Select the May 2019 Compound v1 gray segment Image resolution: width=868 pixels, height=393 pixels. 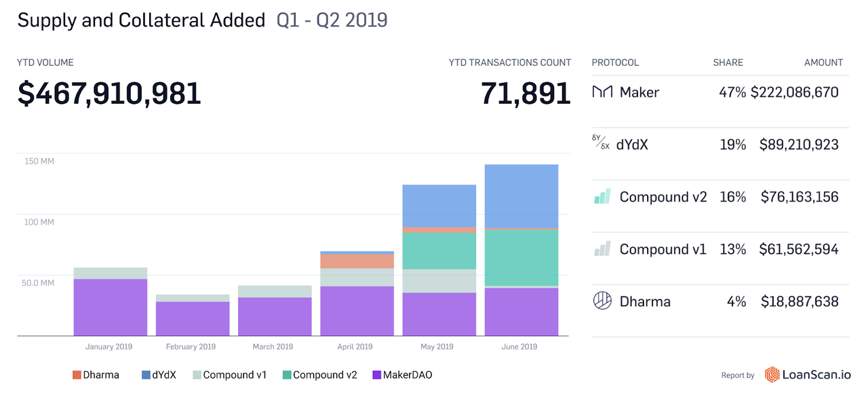tap(439, 281)
